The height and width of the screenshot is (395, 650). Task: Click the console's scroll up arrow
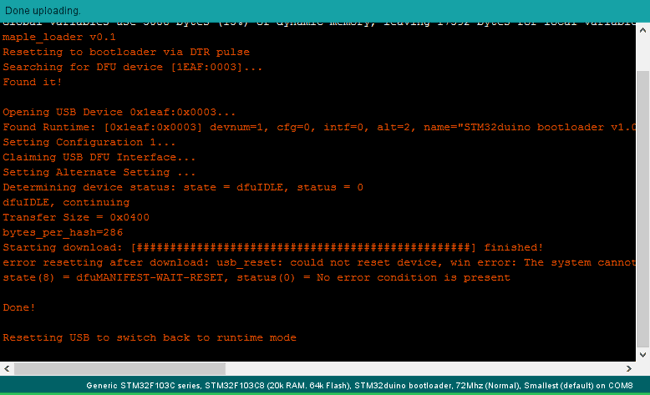[643, 30]
